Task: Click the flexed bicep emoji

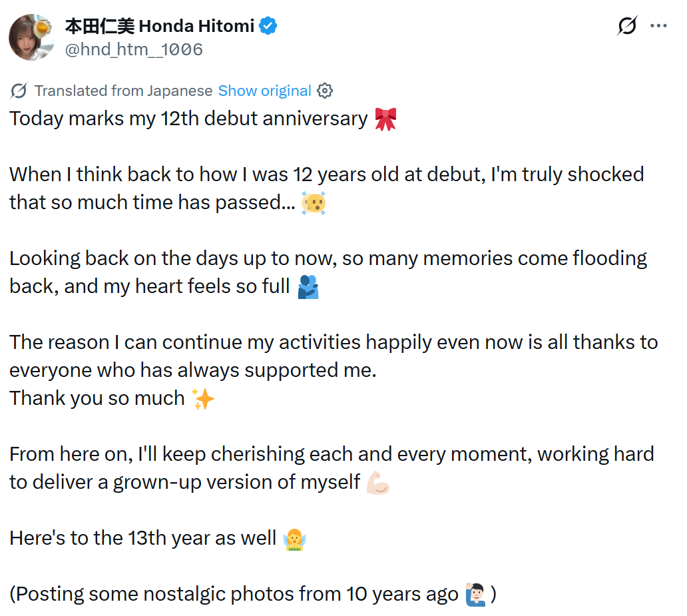Action: [378, 483]
